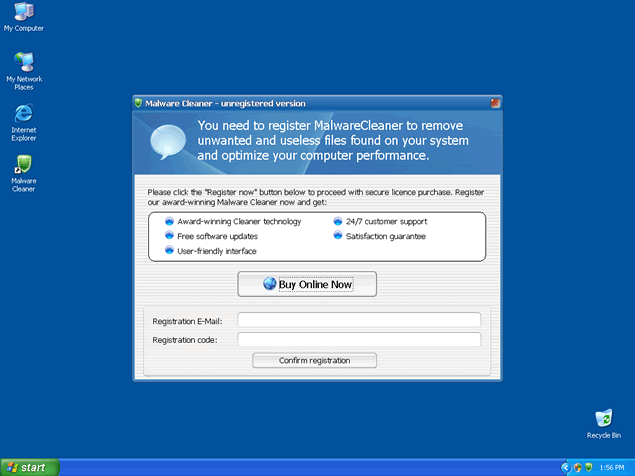Click the Malware Cleaner title bar icon
Image resolution: width=635 pixels, height=476 pixels.
(139, 103)
